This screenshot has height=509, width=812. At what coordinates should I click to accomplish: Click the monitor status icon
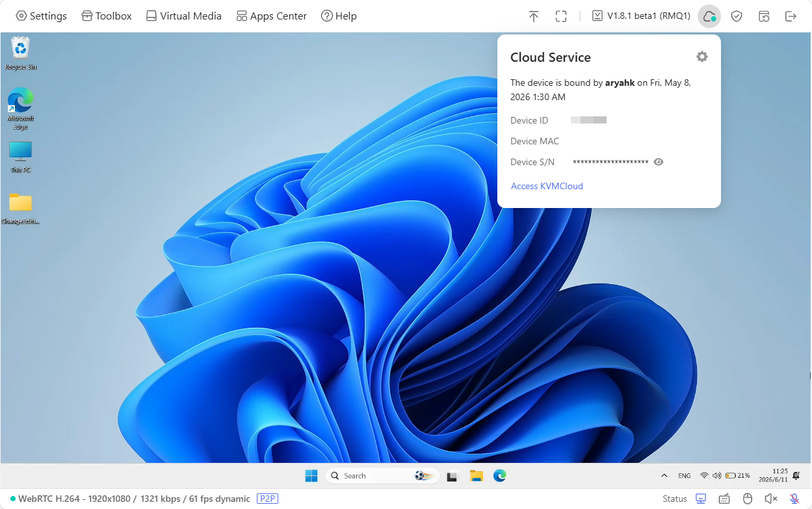tap(701, 499)
